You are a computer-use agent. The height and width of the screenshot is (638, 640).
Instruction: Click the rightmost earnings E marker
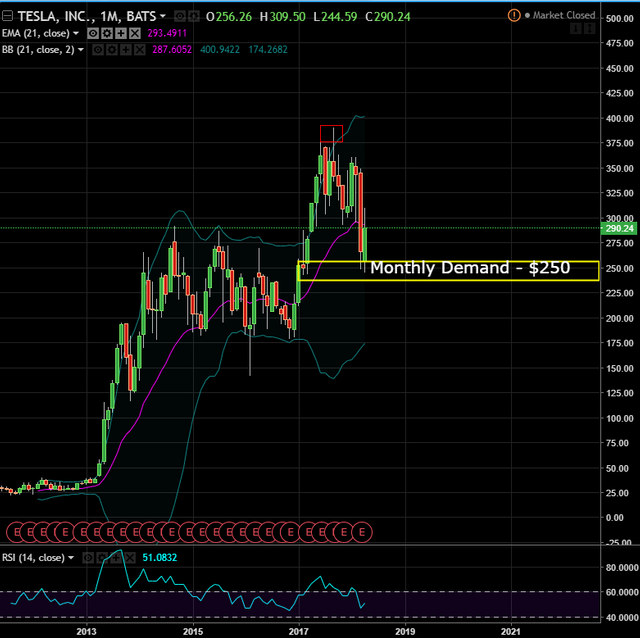coord(362,532)
